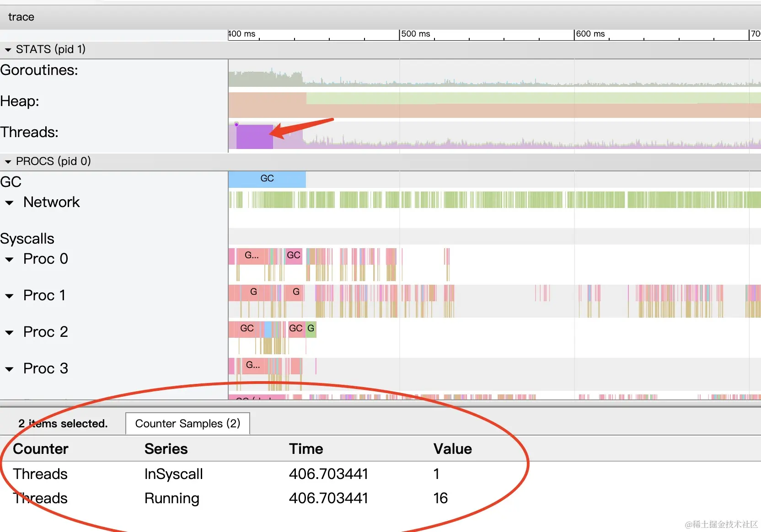
Task: Select the green G slice in Proc 2
Action: pyautogui.click(x=311, y=329)
